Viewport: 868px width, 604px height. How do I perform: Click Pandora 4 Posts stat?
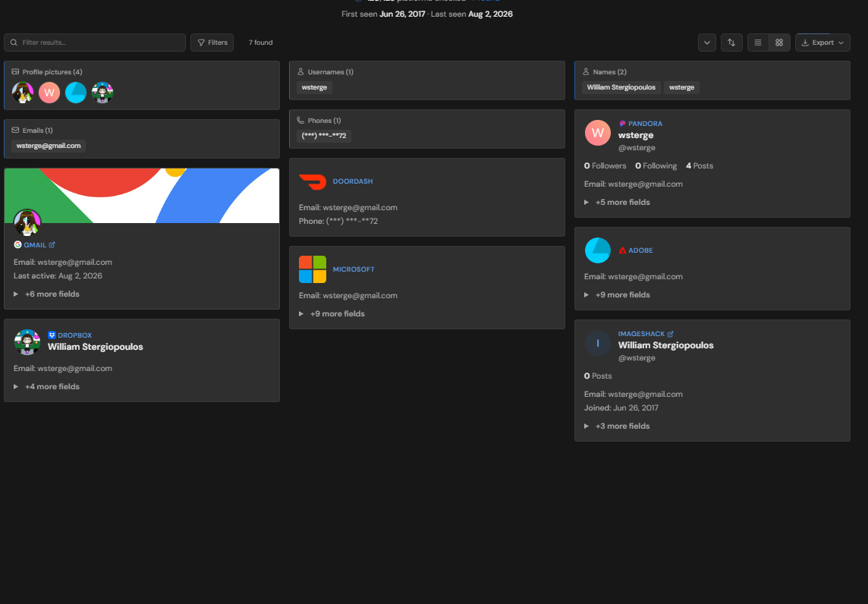tap(699, 165)
